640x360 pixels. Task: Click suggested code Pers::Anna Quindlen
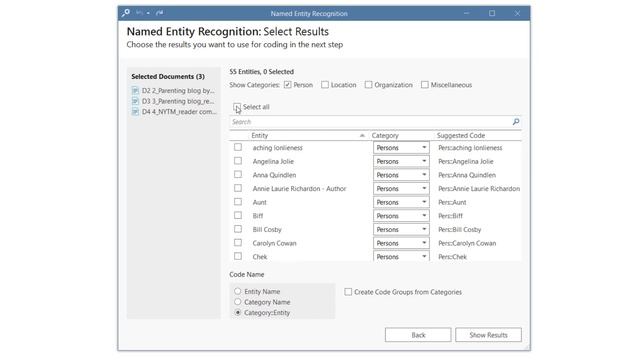tap(467, 175)
